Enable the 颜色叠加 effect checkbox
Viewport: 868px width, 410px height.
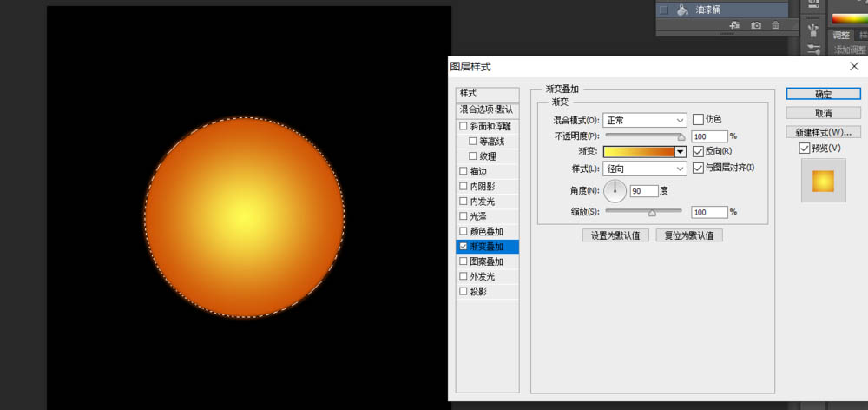pos(464,231)
